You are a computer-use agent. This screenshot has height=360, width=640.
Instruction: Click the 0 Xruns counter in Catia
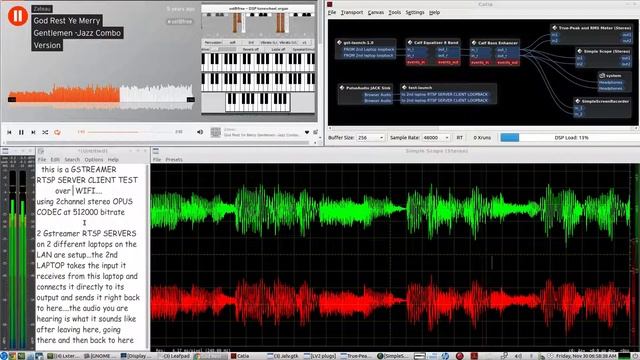click(482, 138)
